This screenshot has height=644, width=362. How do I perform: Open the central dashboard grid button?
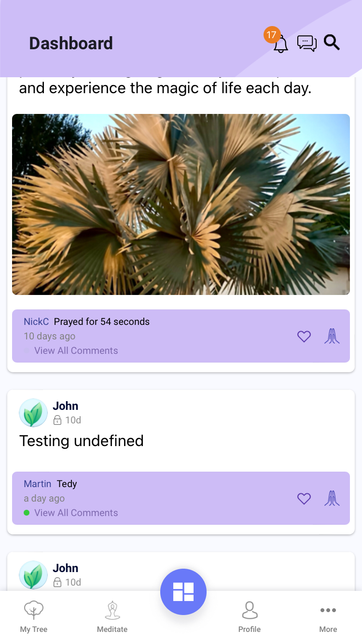pos(183,592)
